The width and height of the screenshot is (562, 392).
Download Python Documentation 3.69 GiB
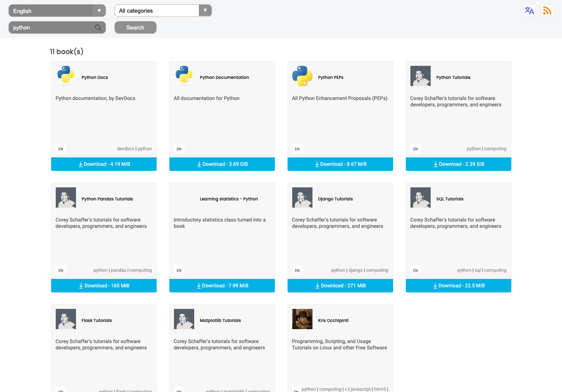pyautogui.click(x=222, y=164)
